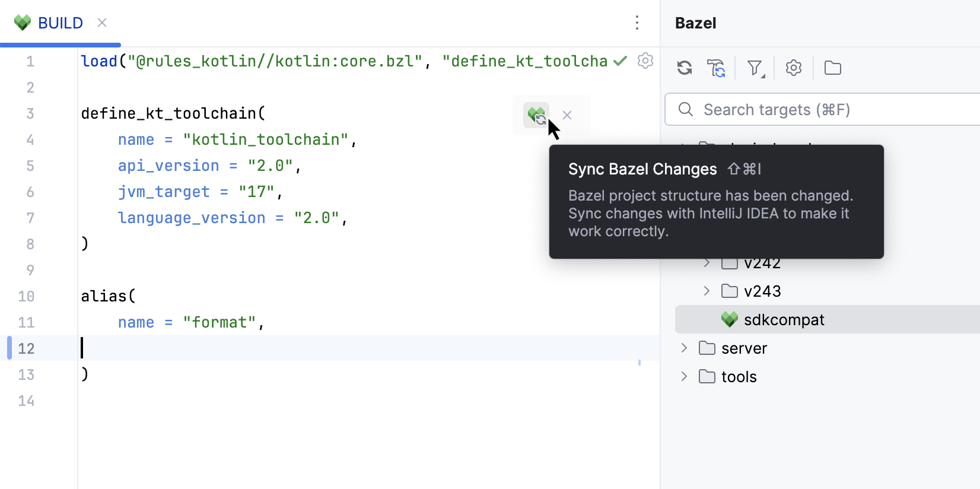
Task: Open editor inspection settings gear icon
Action: click(x=645, y=61)
